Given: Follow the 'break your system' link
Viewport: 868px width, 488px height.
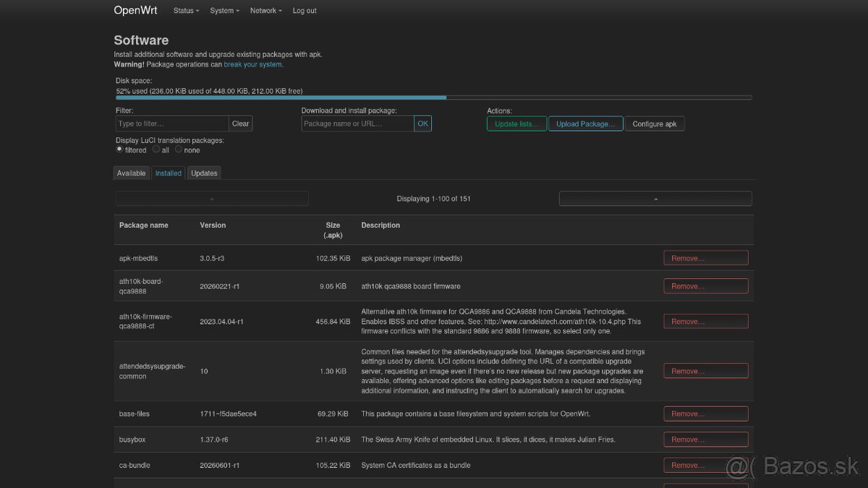Looking at the screenshot, I should click(x=253, y=64).
